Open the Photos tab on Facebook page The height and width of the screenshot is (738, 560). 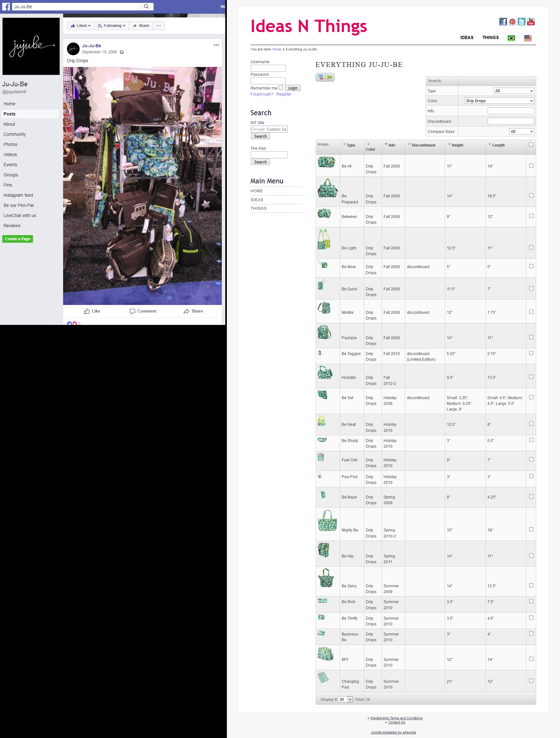10,144
